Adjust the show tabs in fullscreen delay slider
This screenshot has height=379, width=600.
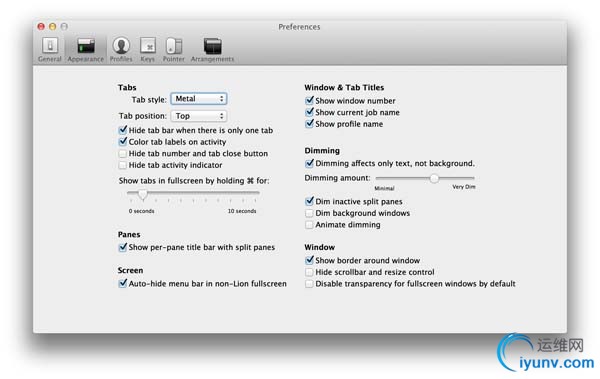coord(143,194)
